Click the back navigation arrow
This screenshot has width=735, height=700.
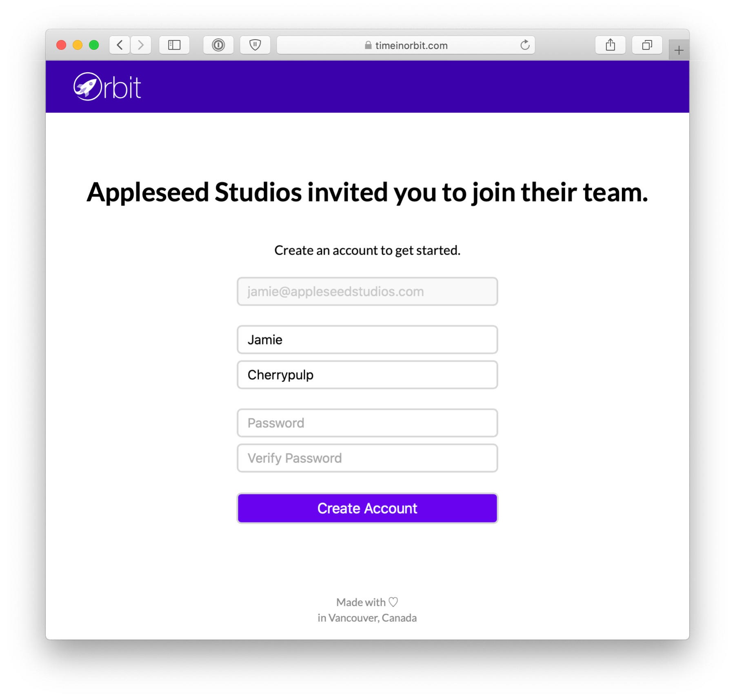(119, 45)
